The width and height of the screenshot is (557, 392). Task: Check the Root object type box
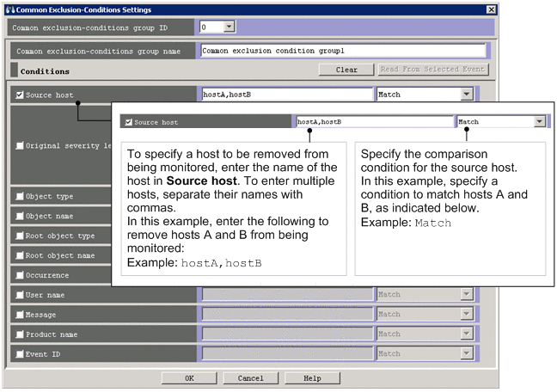pyautogui.click(x=20, y=236)
